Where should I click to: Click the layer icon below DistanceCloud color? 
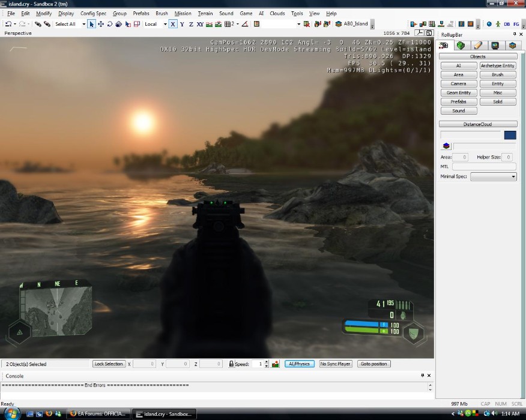pyautogui.click(x=446, y=146)
